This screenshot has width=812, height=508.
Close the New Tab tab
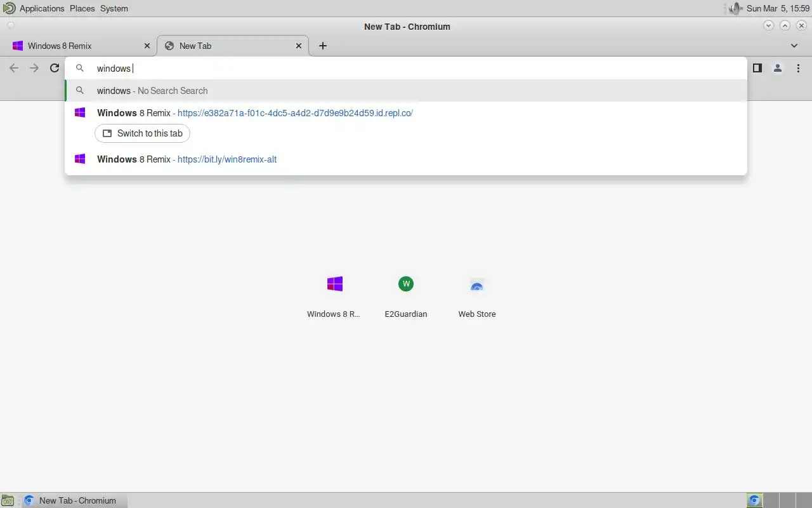[x=299, y=46]
